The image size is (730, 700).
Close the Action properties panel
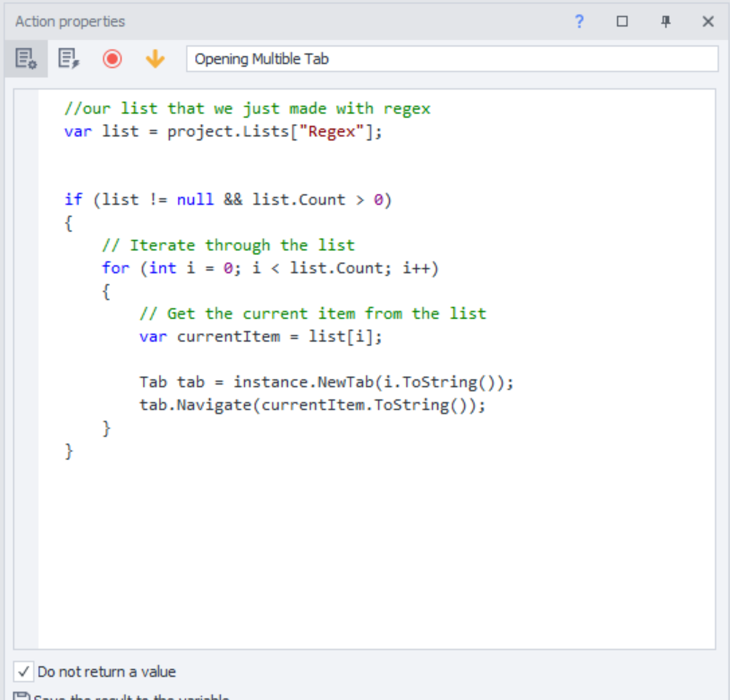click(x=708, y=21)
